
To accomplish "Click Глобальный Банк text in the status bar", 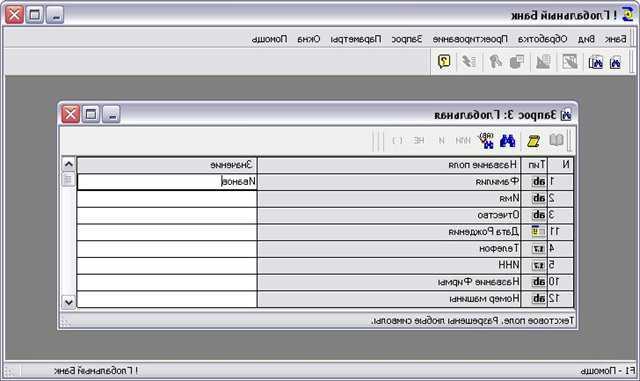I will pyautogui.click(x=96, y=371).
